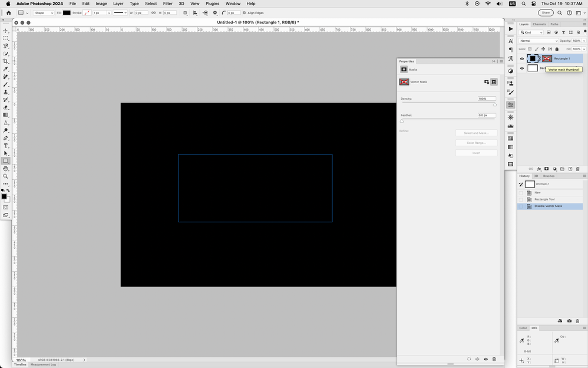This screenshot has height=368, width=588.
Task: Open the Opacity dropdown arrow
Action: point(584,41)
